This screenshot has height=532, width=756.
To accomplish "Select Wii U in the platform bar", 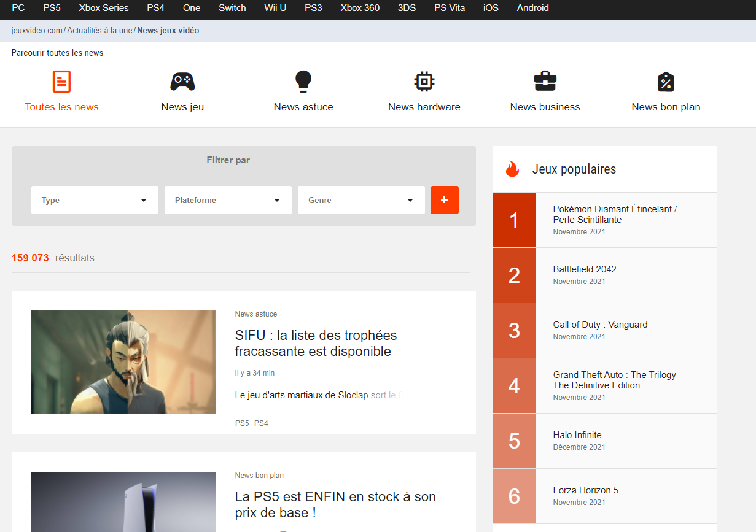I will pyautogui.click(x=275, y=8).
